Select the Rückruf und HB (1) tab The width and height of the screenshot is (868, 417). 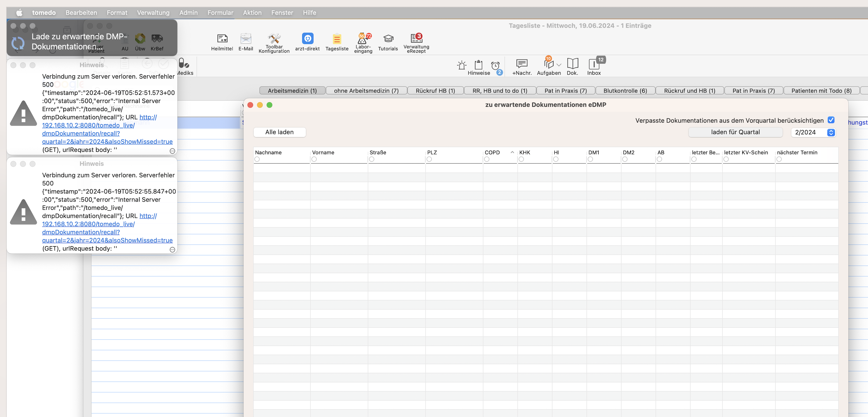(x=689, y=90)
